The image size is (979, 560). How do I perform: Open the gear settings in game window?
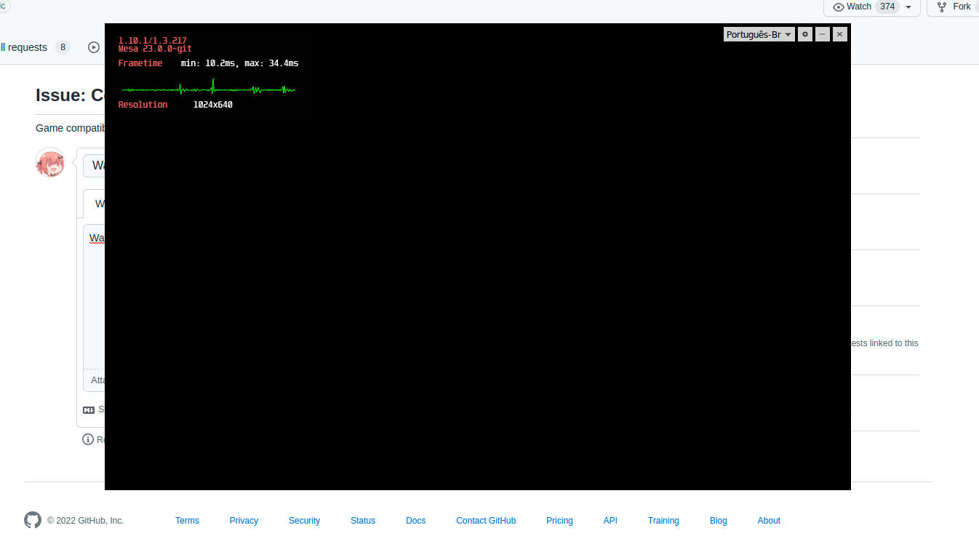tap(805, 34)
